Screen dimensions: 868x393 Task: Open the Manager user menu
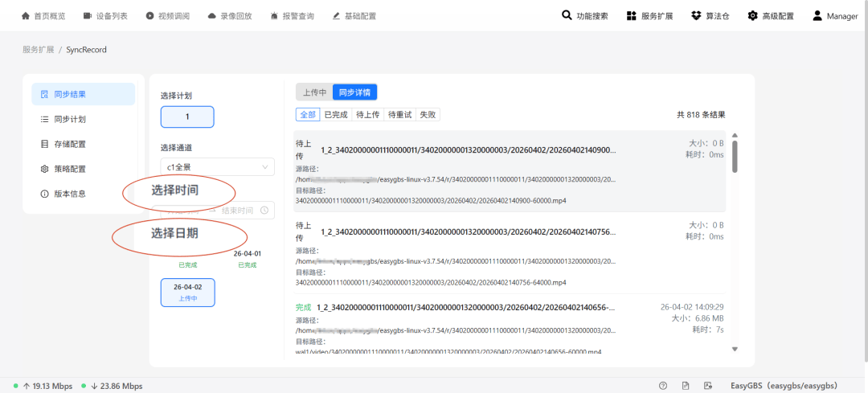click(834, 16)
